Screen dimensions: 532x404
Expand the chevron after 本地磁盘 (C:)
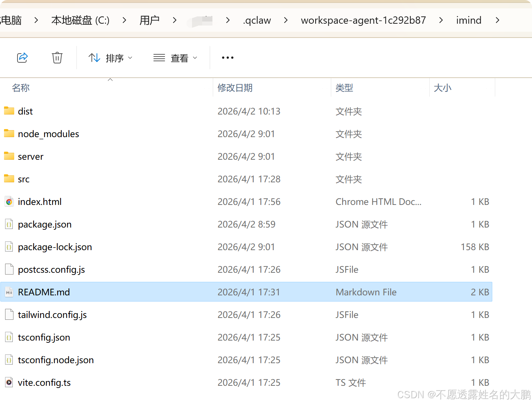[x=125, y=20]
